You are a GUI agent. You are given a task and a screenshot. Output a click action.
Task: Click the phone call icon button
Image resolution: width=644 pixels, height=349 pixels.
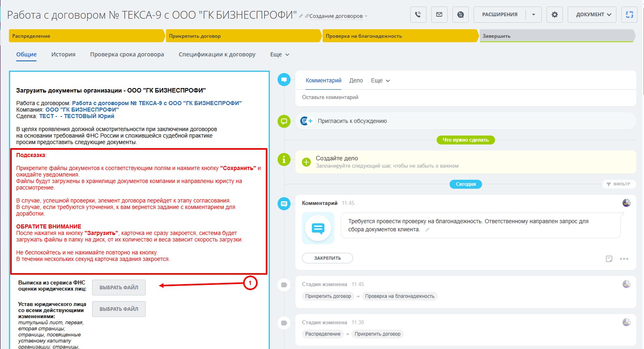(x=418, y=15)
